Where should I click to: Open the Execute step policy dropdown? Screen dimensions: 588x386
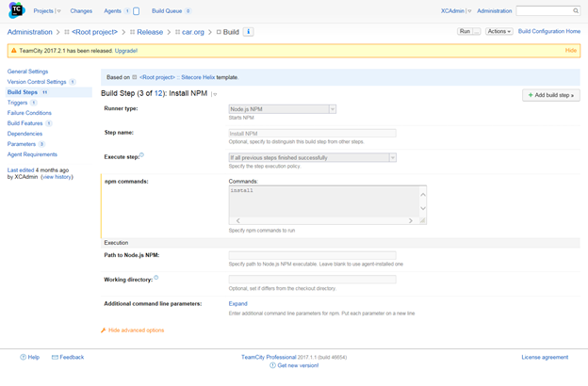click(312, 158)
